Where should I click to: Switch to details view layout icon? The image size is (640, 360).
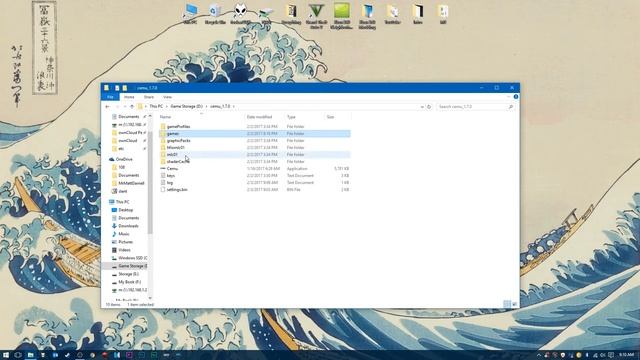click(507, 304)
